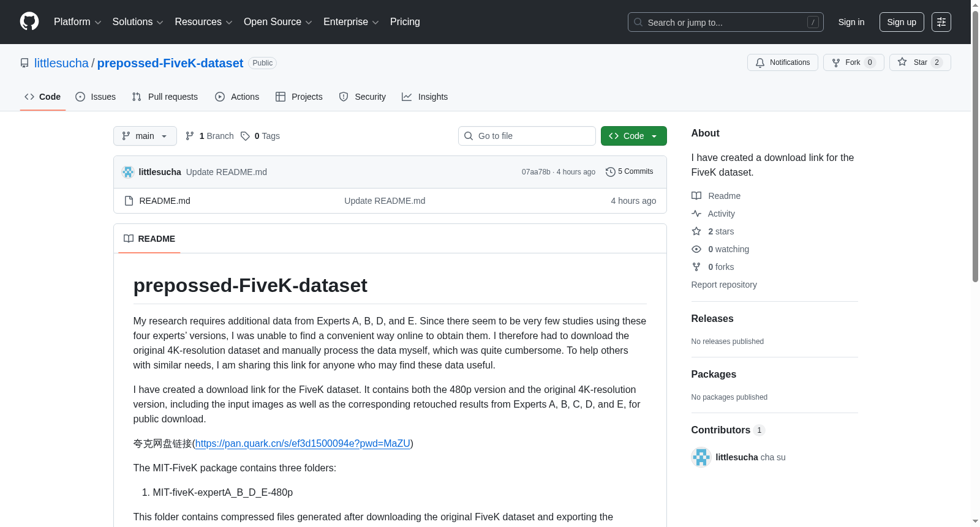980x527 pixels.
Task: Click the clock history icon beside 5 Commits
Action: pos(610,172)
